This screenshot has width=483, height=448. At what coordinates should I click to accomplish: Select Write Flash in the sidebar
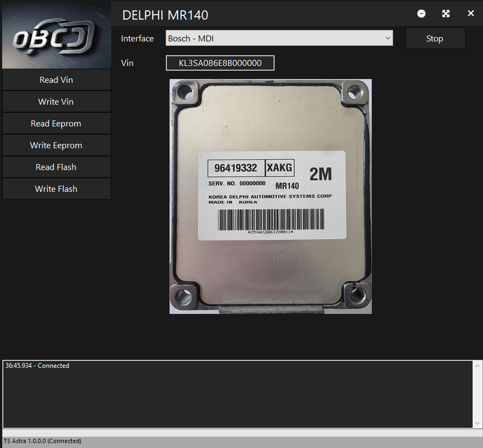click(x=56, y=189)
